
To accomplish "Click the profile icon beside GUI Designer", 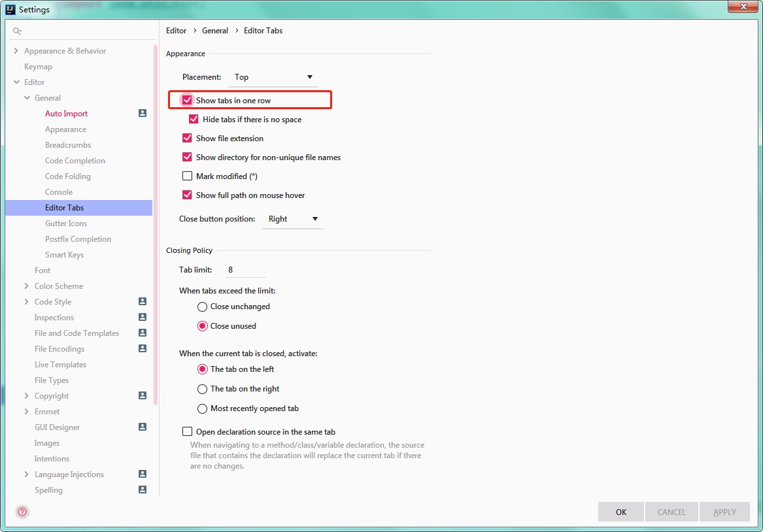I will (143, 427).
